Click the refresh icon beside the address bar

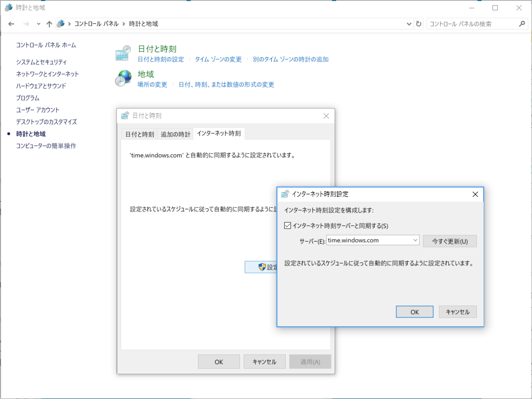[x=419, y=23]
